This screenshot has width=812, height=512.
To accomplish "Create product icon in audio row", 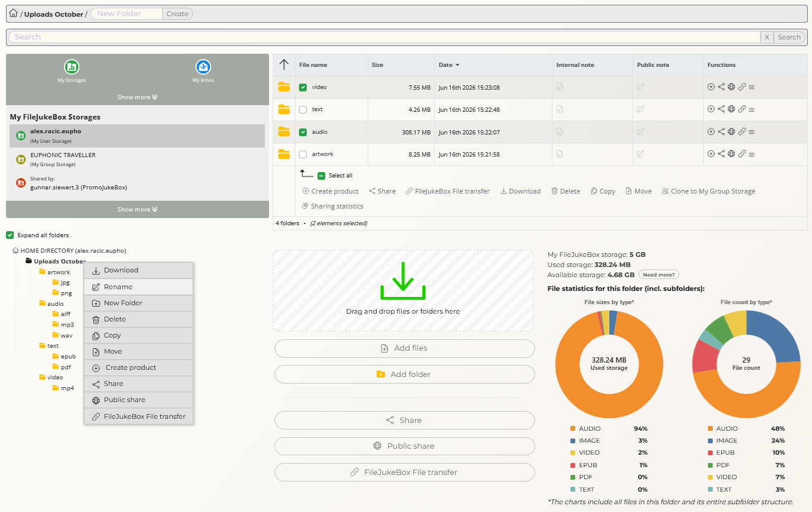I will 711,132.
